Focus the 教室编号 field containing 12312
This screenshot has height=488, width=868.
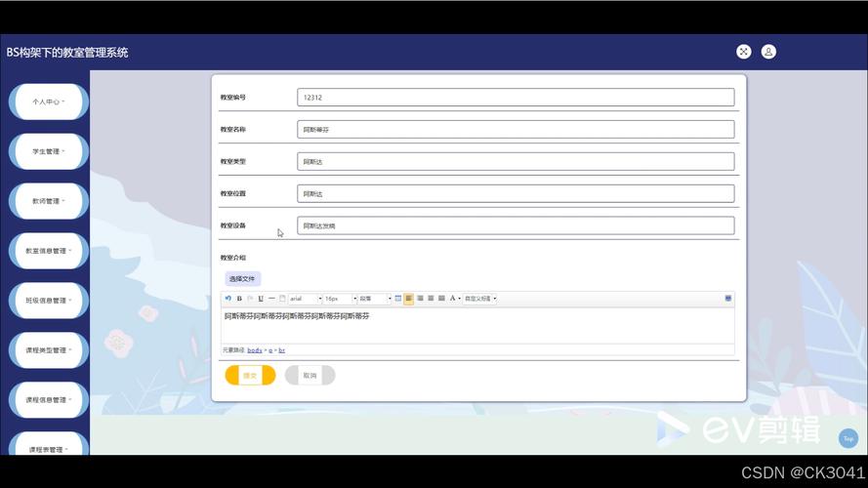pos(516,98)
